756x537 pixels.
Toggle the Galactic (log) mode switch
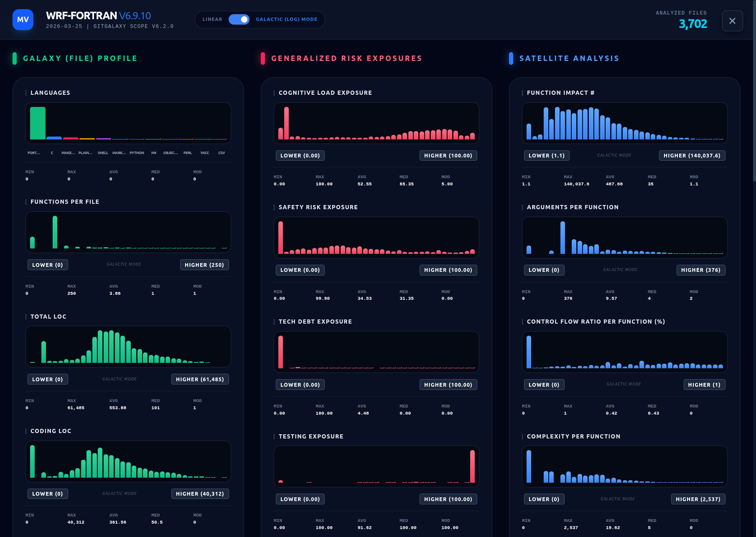[239, 19]
